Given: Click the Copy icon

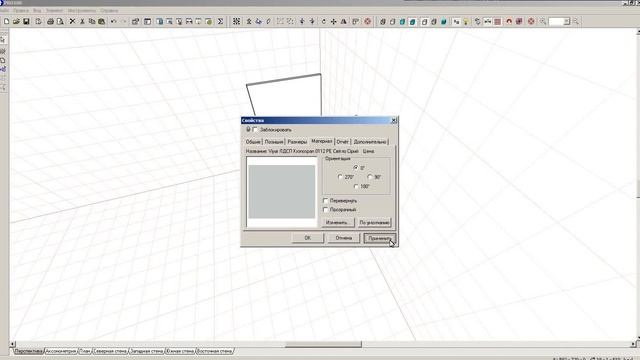Looking at the screenshot, I should click(x=92, y=21).
